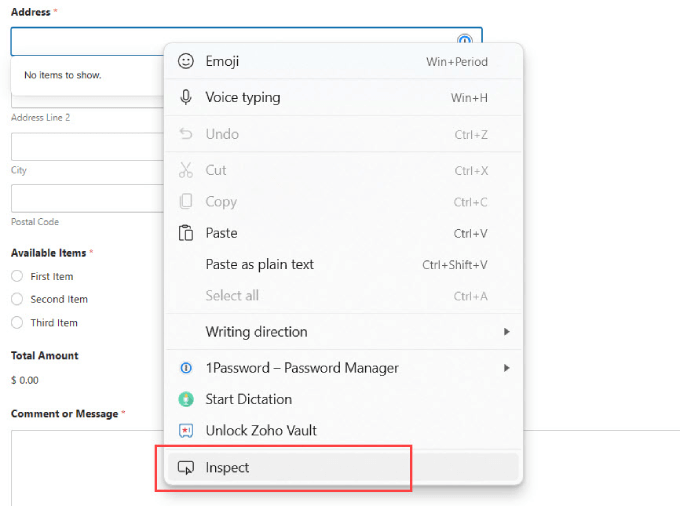Image resolution: width=680 pixels, height=506 pixels.
Task: Click the Postal Code input field
Action: (x=85, y=199)
